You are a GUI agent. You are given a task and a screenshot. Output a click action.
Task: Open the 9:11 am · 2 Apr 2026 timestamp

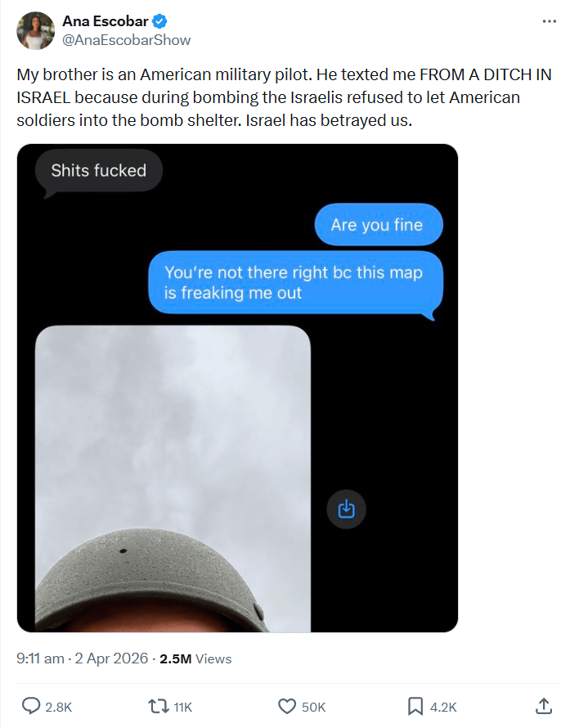(x=83, y=658)
